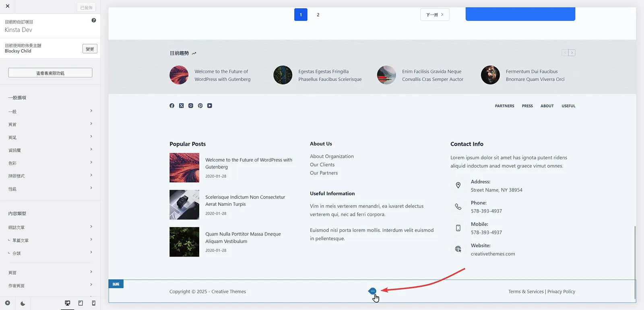Click the Our Clients link
Screen dimensions: 644x310
point(322,165)
